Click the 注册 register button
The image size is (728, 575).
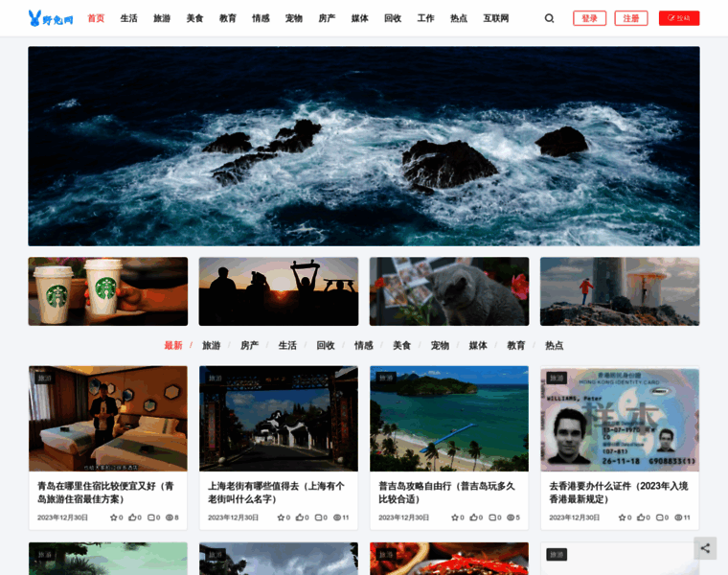click(x=631, y=18)
